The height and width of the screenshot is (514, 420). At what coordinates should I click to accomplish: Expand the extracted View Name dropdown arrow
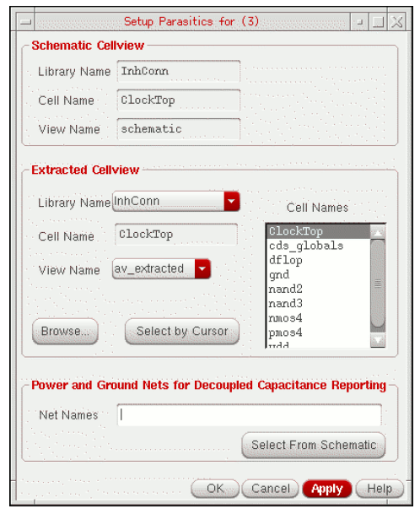click(x=202, y=268)
